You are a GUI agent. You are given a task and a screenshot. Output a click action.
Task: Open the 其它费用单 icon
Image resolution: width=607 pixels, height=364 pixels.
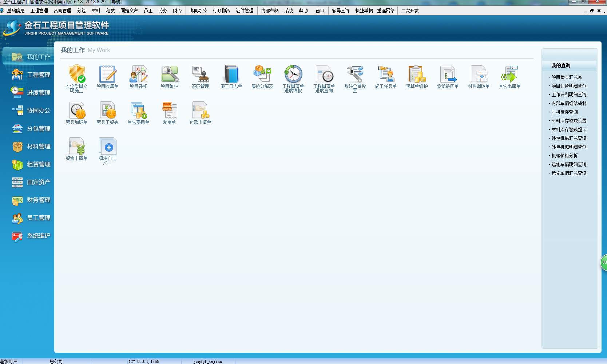coord(138,110)
